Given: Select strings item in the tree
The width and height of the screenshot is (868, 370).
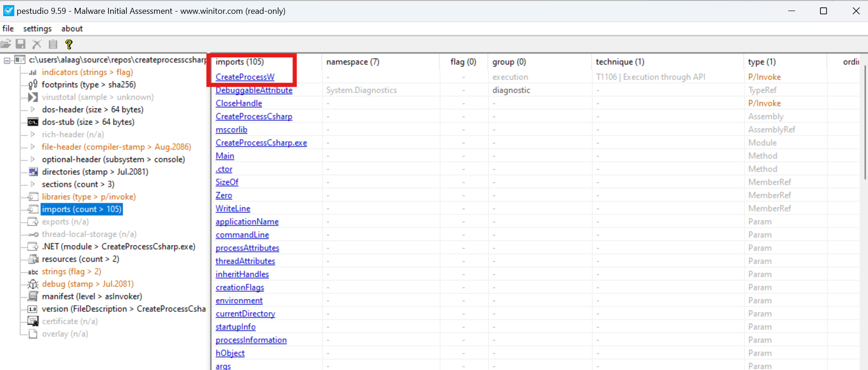Looking at the screenshot, I should (x=71, y=272).
